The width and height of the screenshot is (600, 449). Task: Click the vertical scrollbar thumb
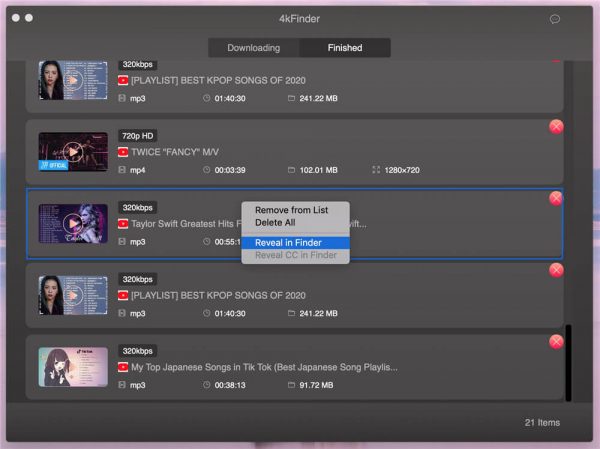568,363
